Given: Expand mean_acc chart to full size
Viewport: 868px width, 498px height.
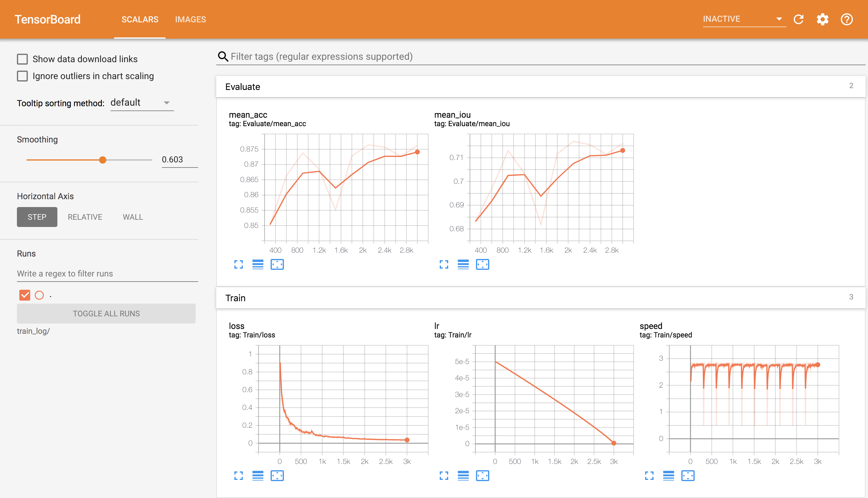Looking at the screenshot, I should coord(239,264).
